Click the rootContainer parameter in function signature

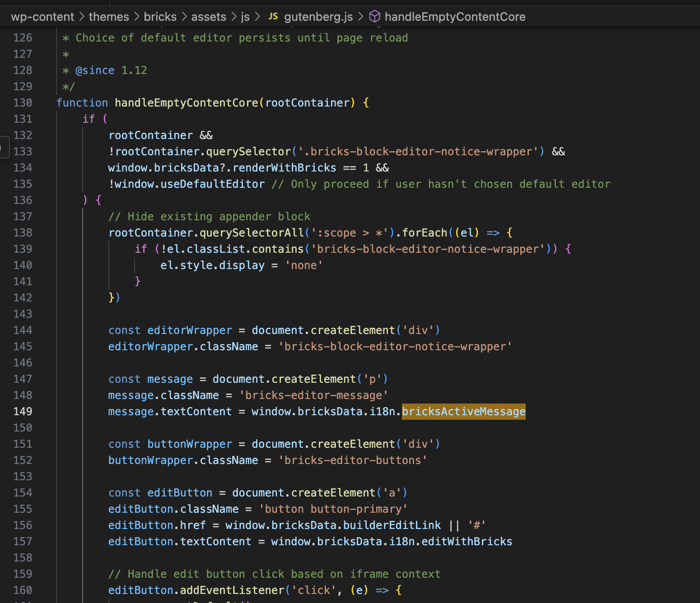(x=307, y=103)
